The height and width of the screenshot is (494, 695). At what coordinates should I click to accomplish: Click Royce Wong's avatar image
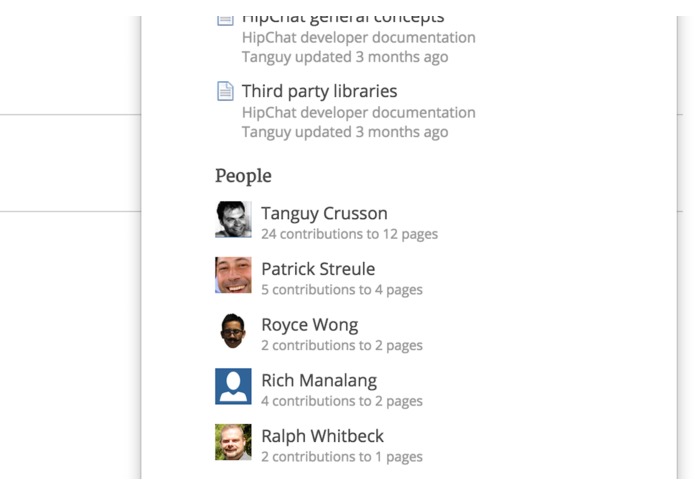point(233,331)
